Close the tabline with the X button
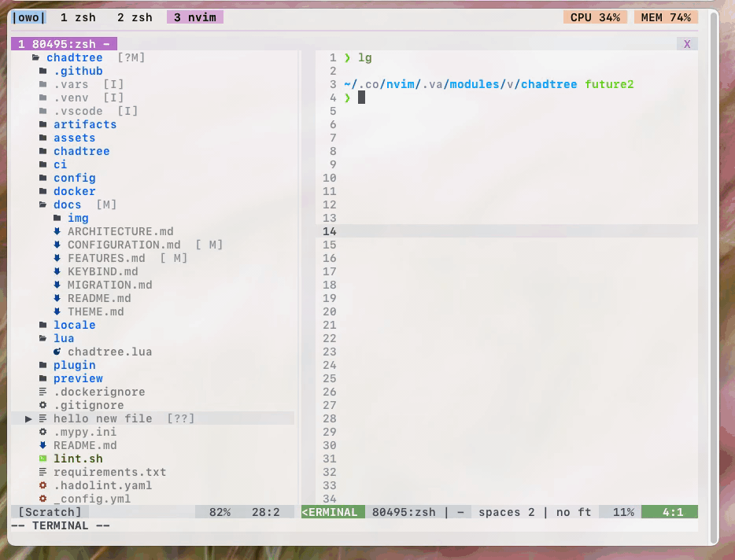The height and width of the screenshot is (560, 735). click(687, 44)
